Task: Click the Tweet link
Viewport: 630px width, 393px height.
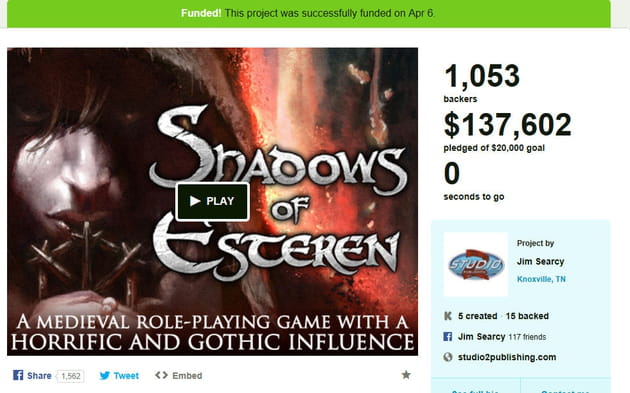Action: click(126, 376)
